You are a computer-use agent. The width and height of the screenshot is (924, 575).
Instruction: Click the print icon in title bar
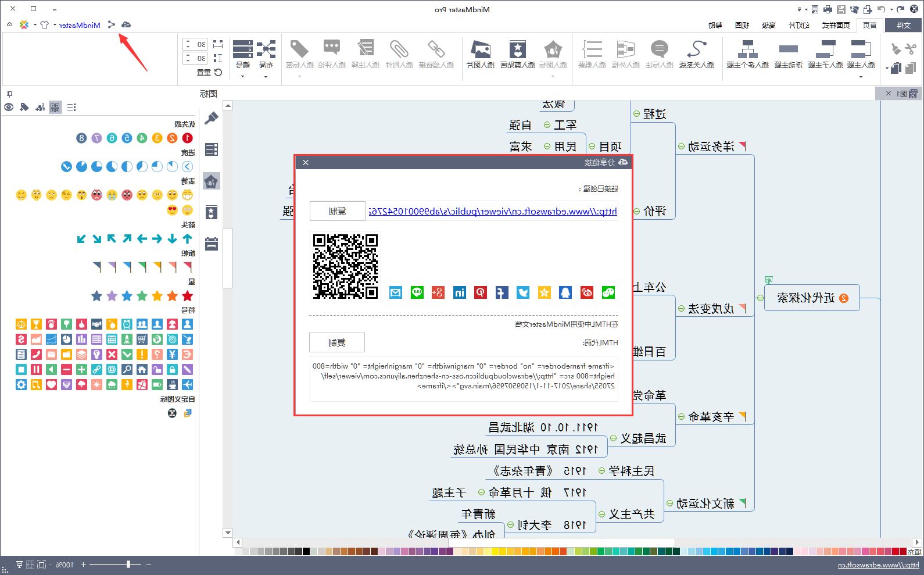828,9
